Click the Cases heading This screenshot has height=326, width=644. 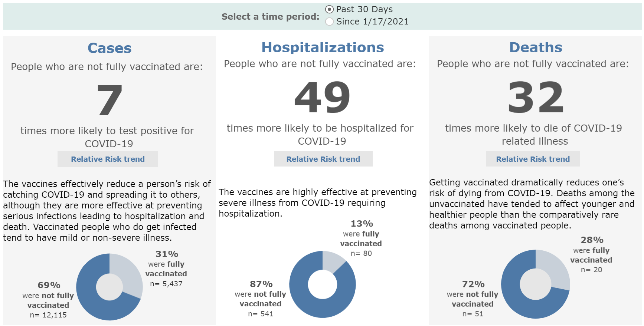[x=109, y=48]
